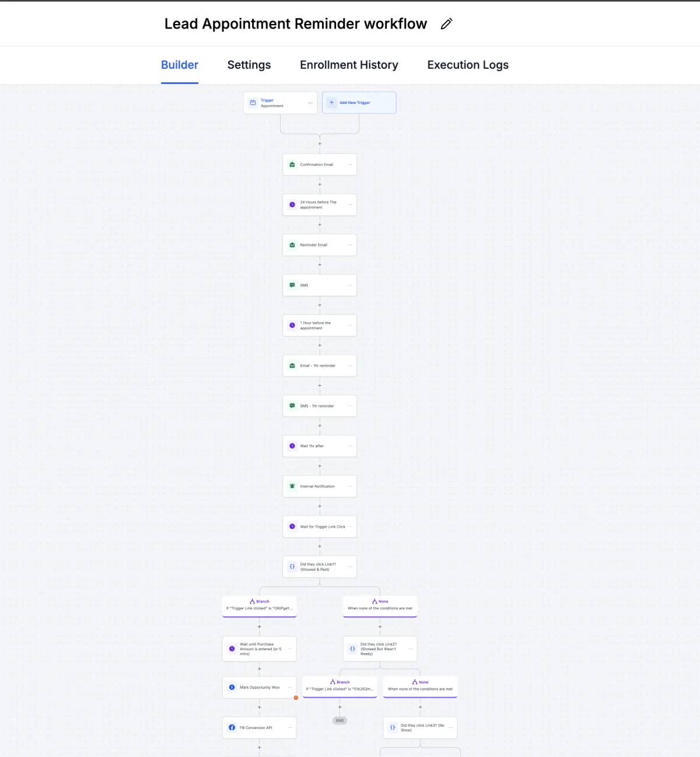700x757 pixels.
Task: Open the Appointment trigger options menu
Action: click(310, 103)
